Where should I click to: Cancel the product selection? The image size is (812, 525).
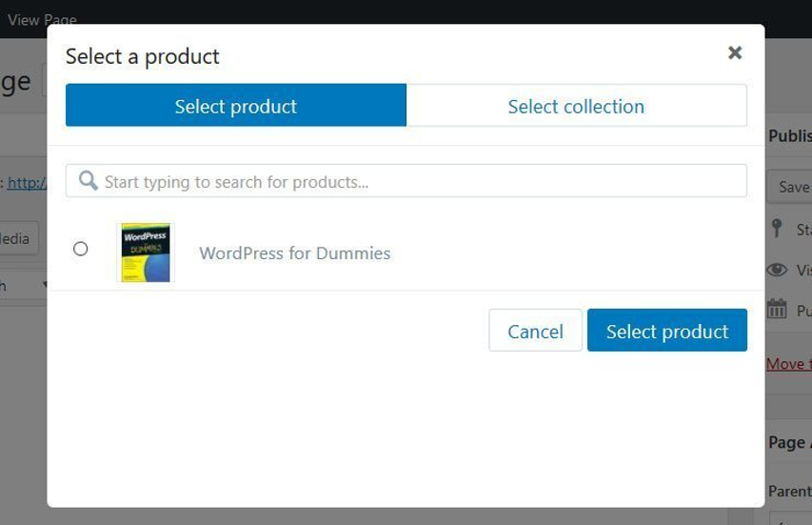(536, 331)
